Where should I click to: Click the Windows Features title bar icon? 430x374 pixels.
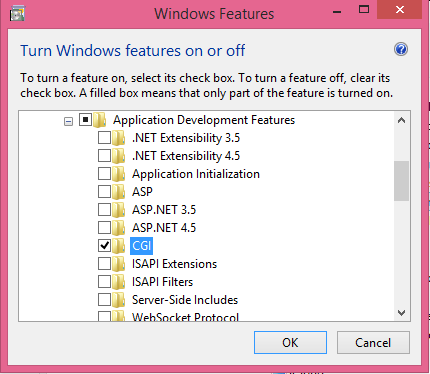pos(17,14)
